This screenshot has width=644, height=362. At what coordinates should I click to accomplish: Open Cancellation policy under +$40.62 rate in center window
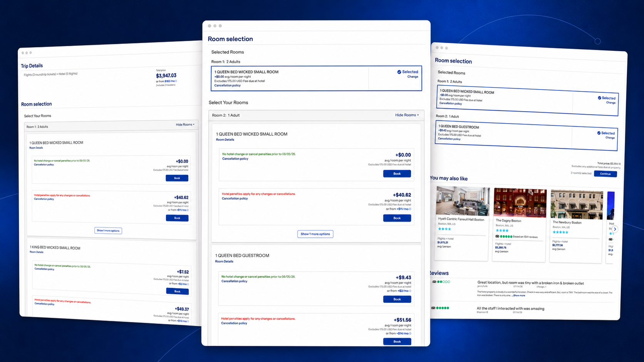pos(235,199)
